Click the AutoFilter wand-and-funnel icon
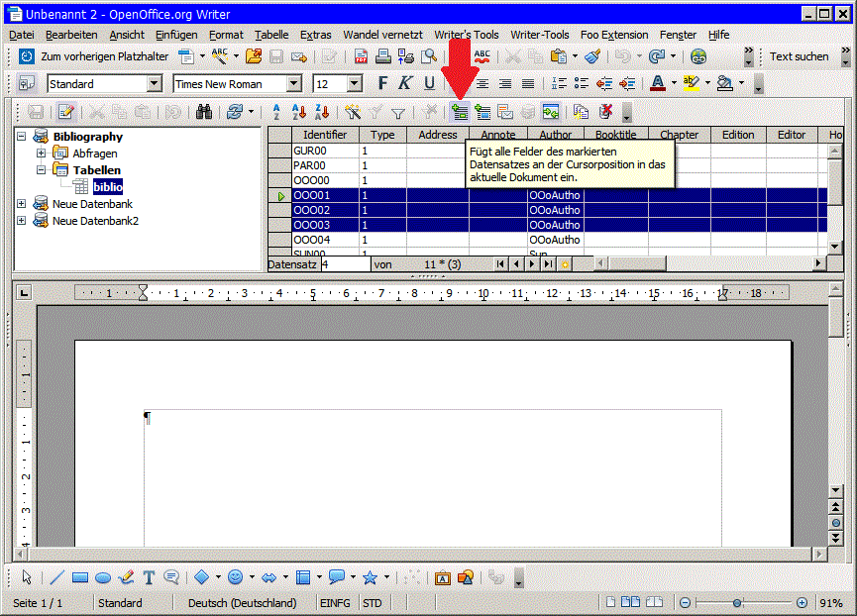Viewport: 857px width, 616px height. click(x=353, y=112)
